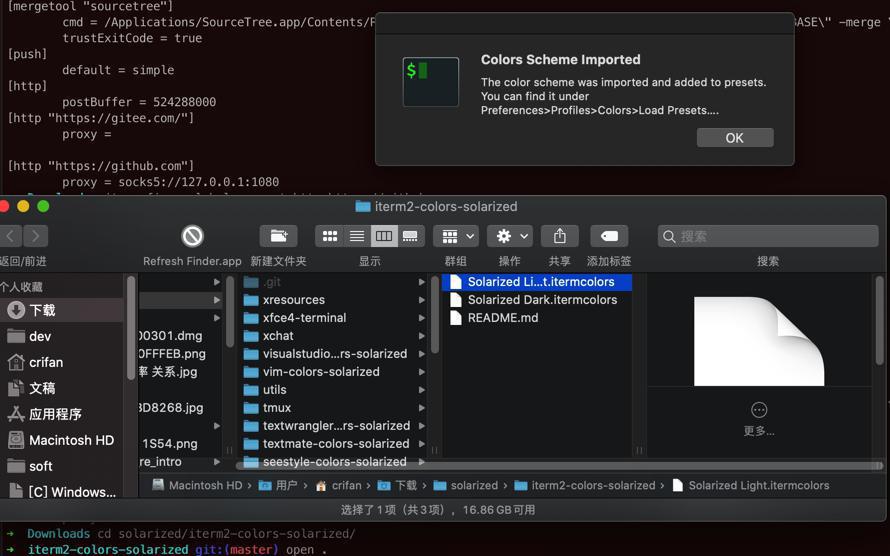Open the group-by dropdown in the toolbar
The height and width of the screenshot is (556, 890).
pos(456,236)
